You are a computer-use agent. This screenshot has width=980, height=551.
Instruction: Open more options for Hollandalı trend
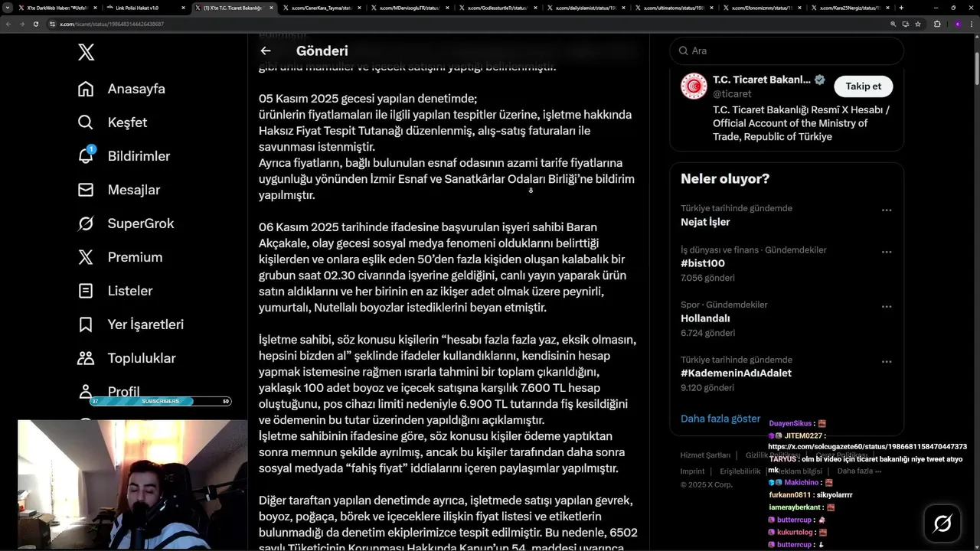click(887, 306)
